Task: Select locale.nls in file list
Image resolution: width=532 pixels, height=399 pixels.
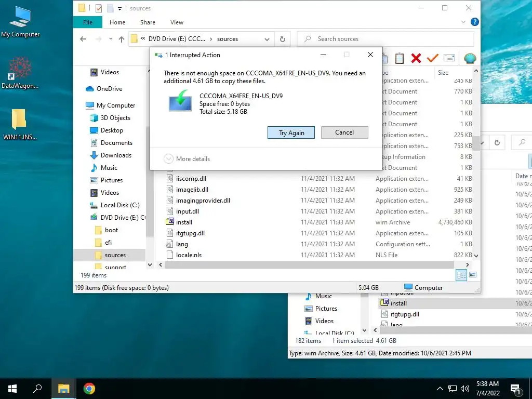Action: [189, 255]
